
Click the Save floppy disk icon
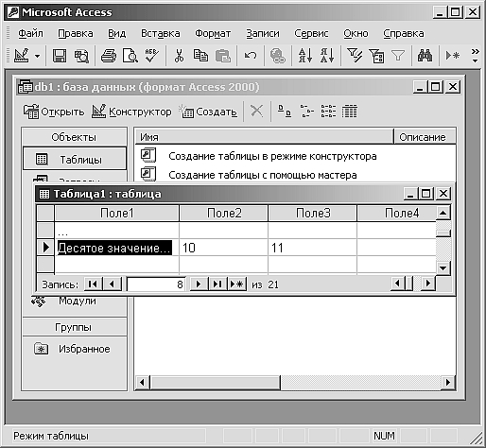coord(59,56)
